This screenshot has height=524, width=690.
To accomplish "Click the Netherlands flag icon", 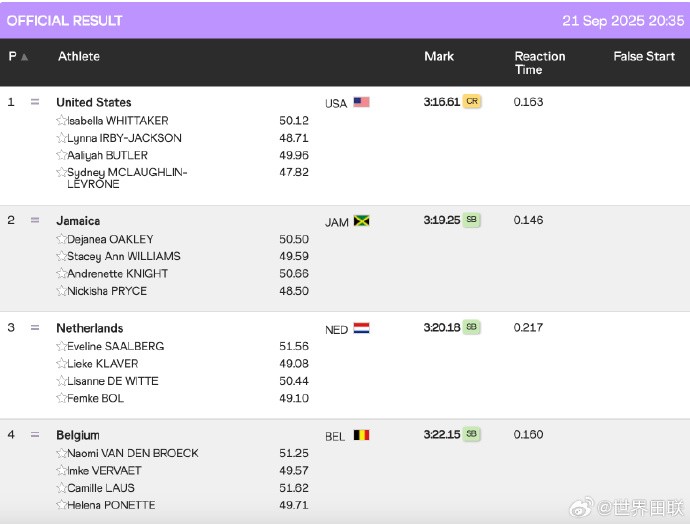I will 361,328.
